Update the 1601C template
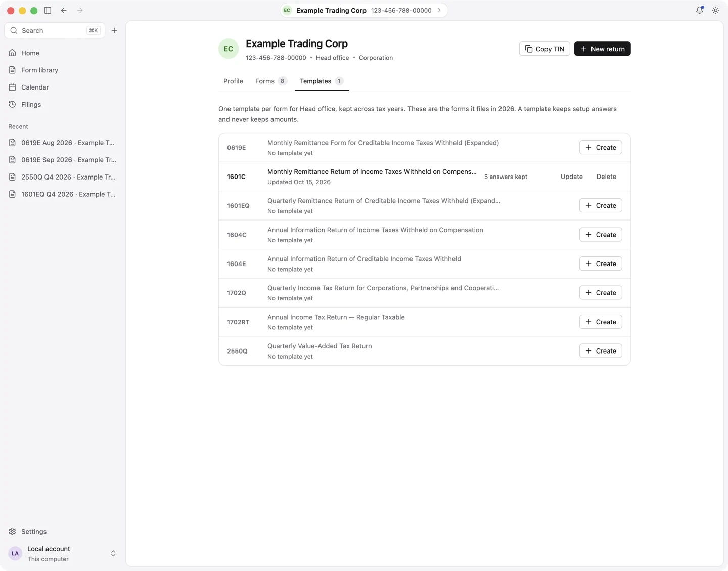 point(571,177)
